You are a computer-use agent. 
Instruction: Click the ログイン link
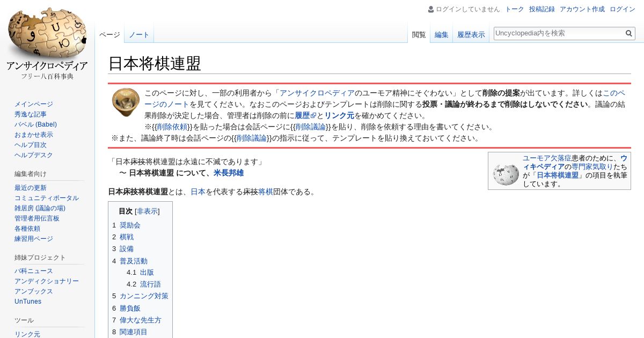click(623, 9)
